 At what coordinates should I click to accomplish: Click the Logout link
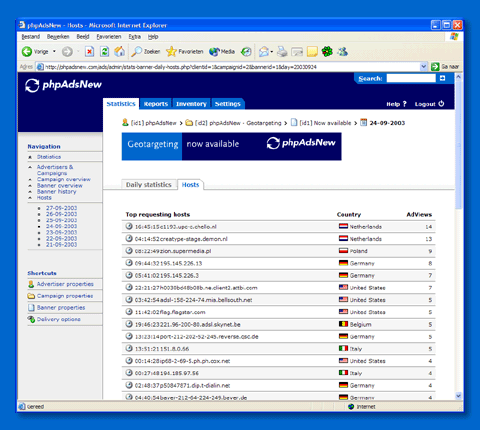pyautogui.click(x=425, y=104)
